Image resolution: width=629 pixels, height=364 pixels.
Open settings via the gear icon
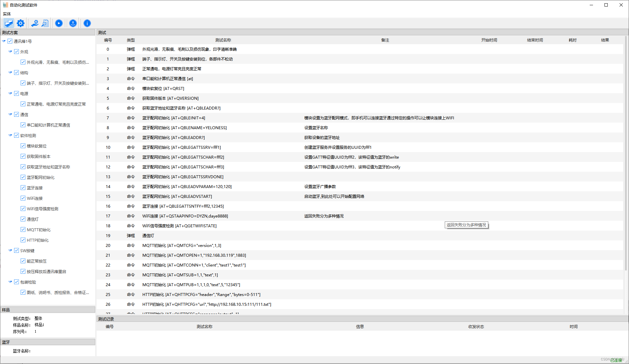pos(21,23)
